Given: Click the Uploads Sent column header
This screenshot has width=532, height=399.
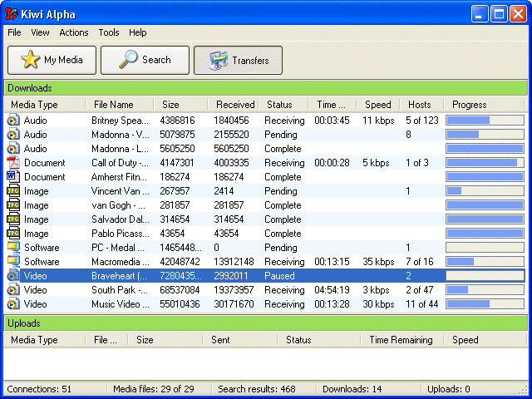Looking at the screenshot, I should click(x=240, y=340).
